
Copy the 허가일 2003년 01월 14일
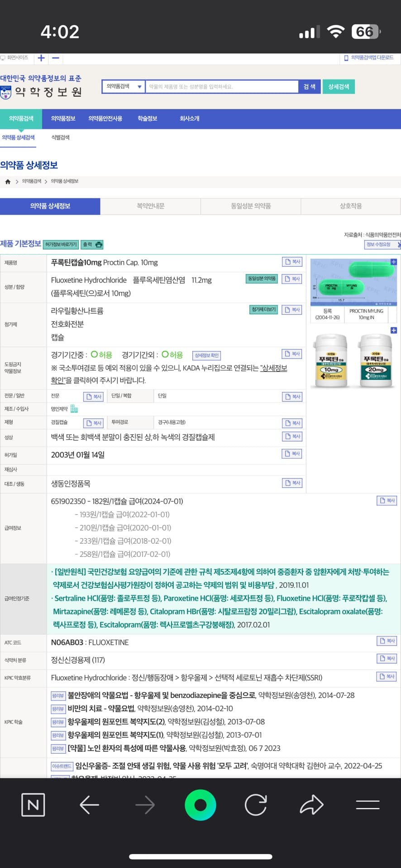tap(292, 453)
